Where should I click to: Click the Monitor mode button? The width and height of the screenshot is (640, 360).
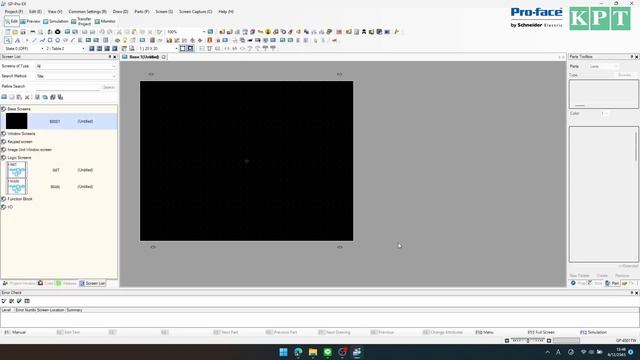(105, 21)
